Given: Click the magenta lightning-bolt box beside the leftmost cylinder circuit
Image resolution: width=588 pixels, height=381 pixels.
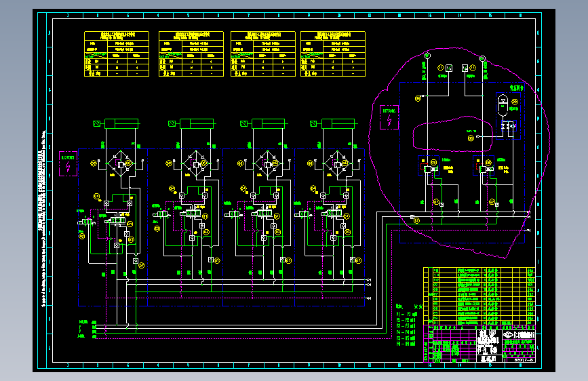Looking at the screenshot, I should 68,164.
